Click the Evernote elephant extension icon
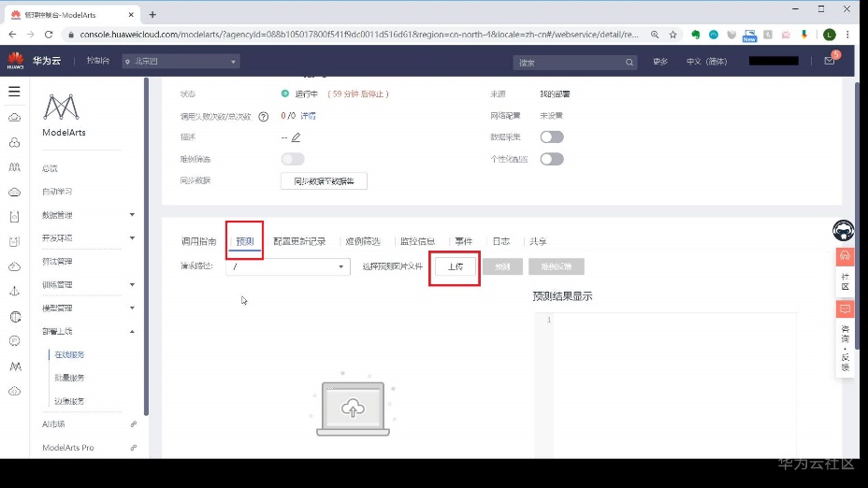The image size is (868, 488). pyautogui.click(x=695, y=35)
